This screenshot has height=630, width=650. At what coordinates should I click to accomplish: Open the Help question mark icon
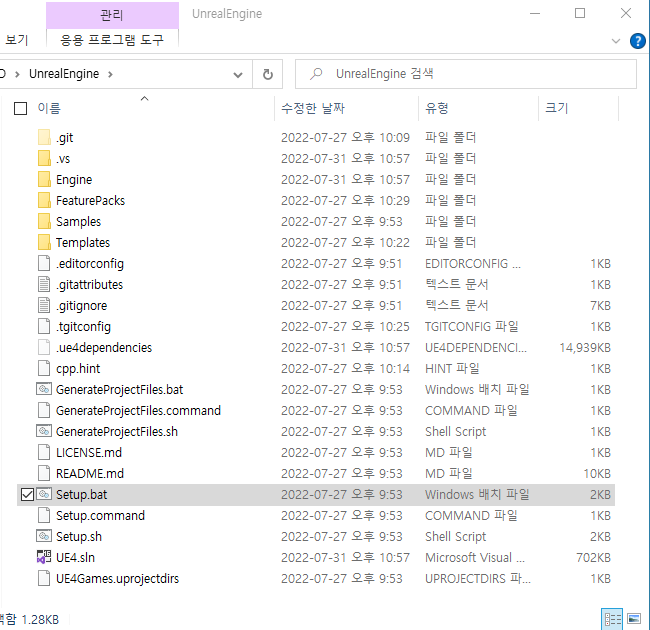pyautogui.click(x=637, y=41)
